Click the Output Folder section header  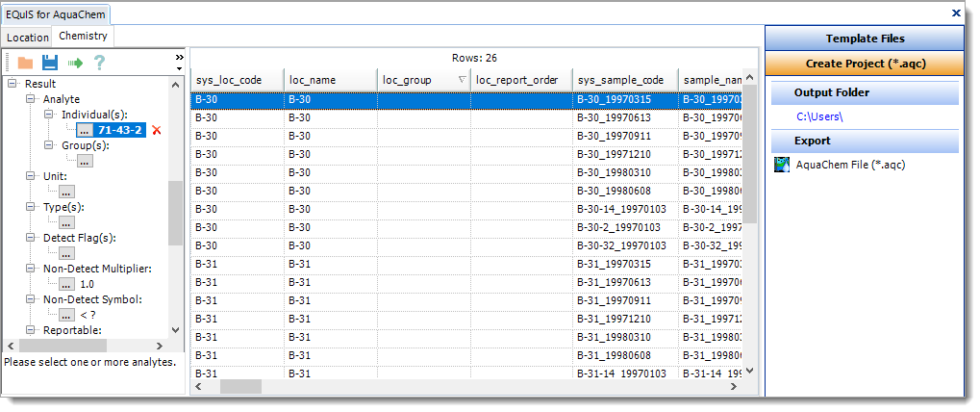[865, 92]
